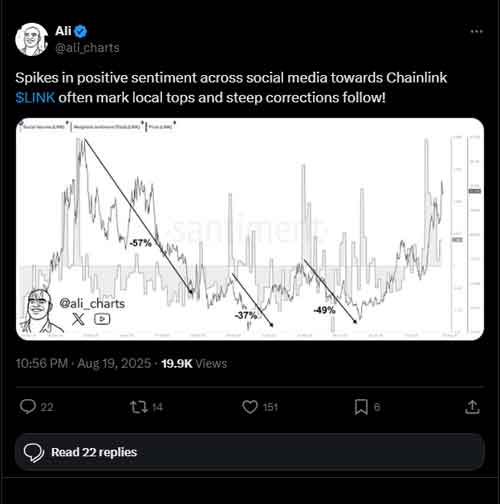Open the three-dot more options menu
The width and height of the screenshot is (500, 504).
tap(477, 31)
